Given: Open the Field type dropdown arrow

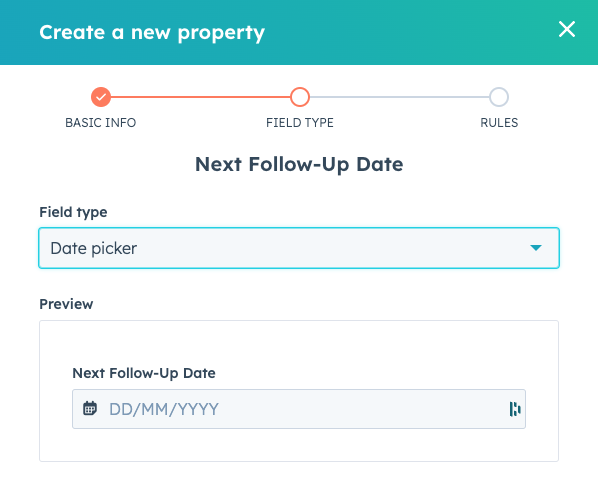Looking at the screenshot, I should pos(536,248).
